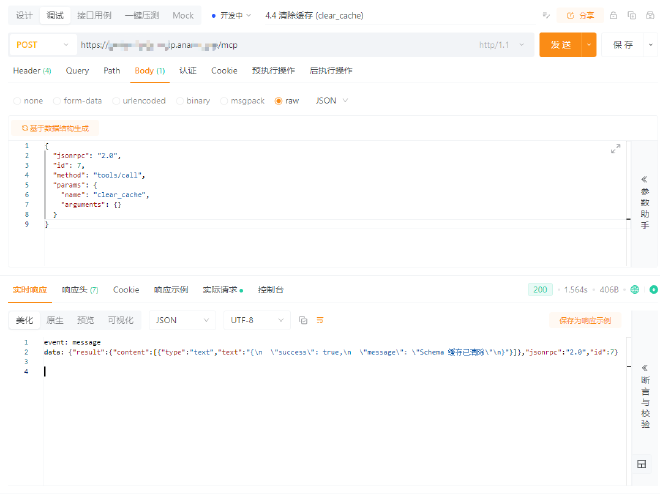The width and height of the screenshot is (660, 494).
Task: Expand the request body editor to fullscreen
Action: (615, 149)
